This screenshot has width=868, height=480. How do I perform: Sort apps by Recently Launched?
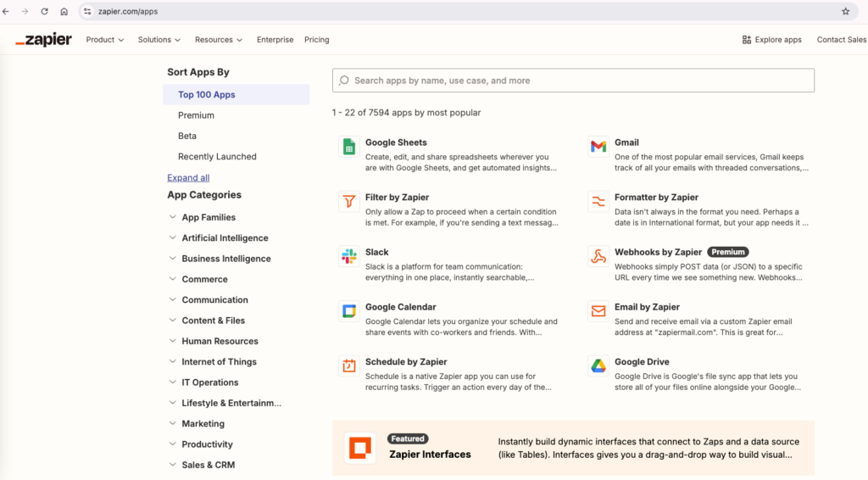click(217, 157)
